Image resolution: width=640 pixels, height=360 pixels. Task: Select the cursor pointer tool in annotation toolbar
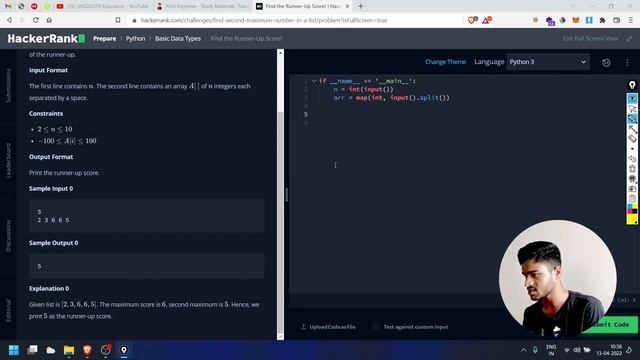[632, 109]
